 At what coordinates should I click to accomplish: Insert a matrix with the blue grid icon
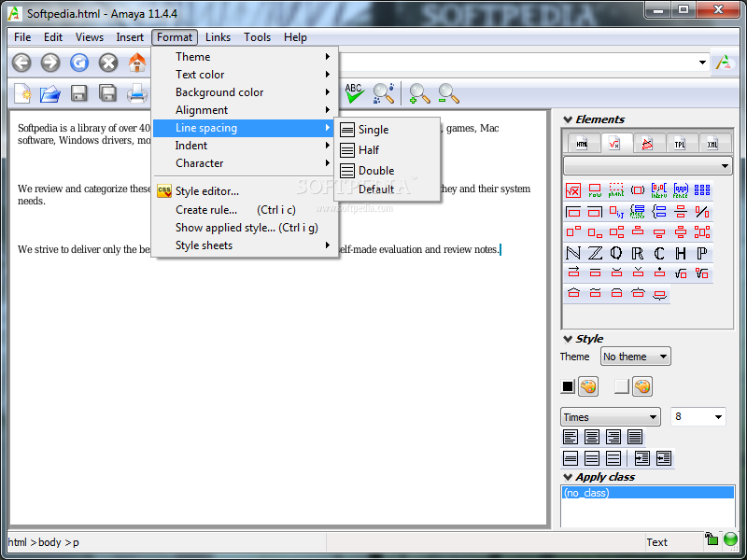[702, 190]
